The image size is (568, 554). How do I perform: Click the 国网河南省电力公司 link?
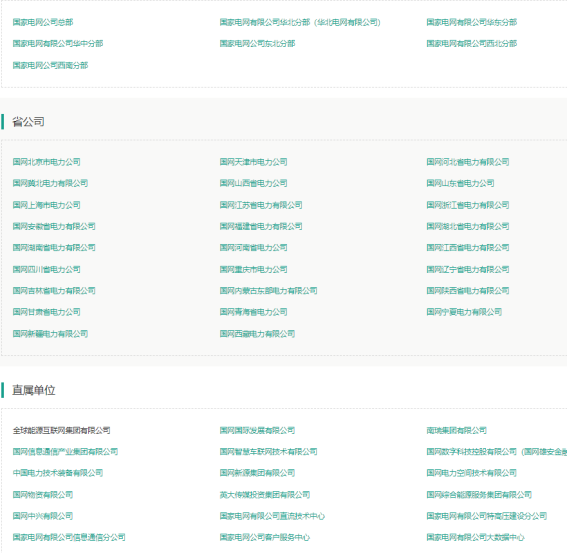(x=254, y=247)
